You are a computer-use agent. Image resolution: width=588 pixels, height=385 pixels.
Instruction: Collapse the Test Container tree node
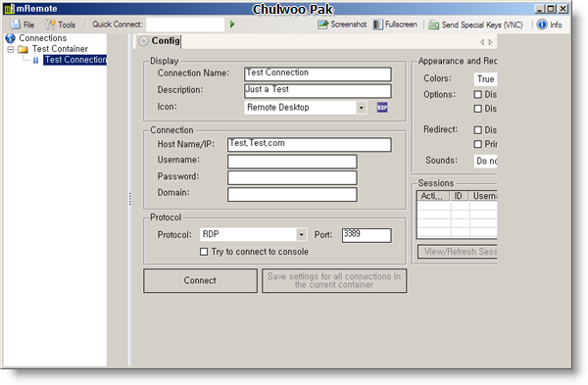click(11, 49)
